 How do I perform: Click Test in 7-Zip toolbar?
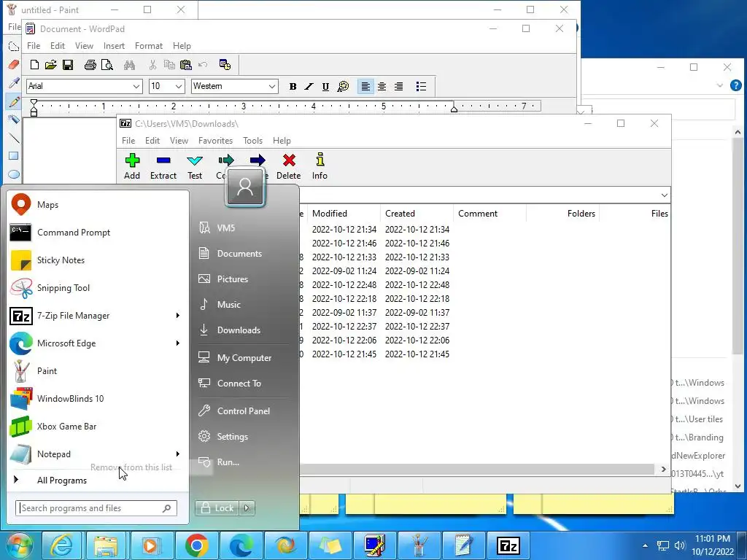pyautogui.click(x=195, y=167)
